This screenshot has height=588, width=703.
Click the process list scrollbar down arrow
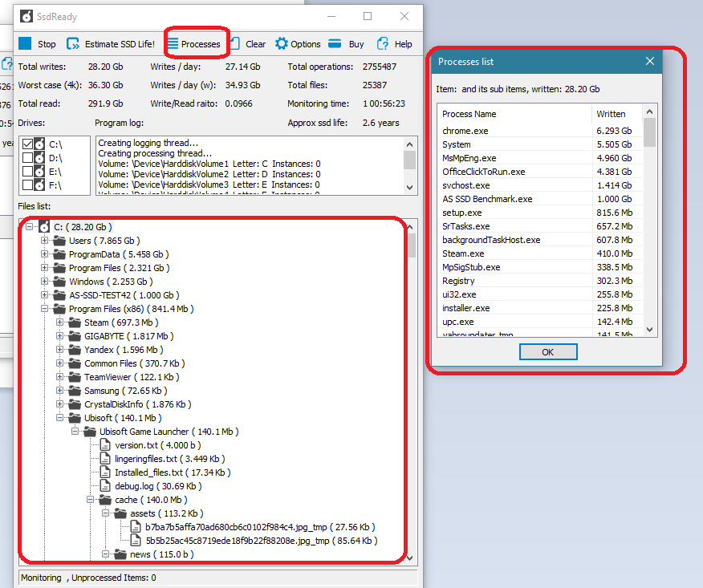[650, 330]
